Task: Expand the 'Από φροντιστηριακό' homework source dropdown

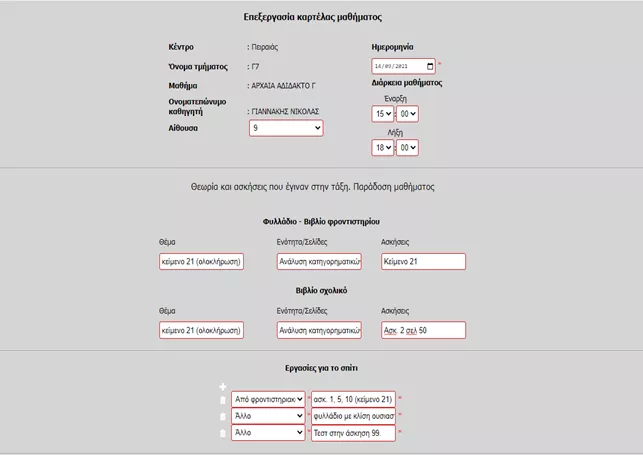Action: click(x=267, y=399)
